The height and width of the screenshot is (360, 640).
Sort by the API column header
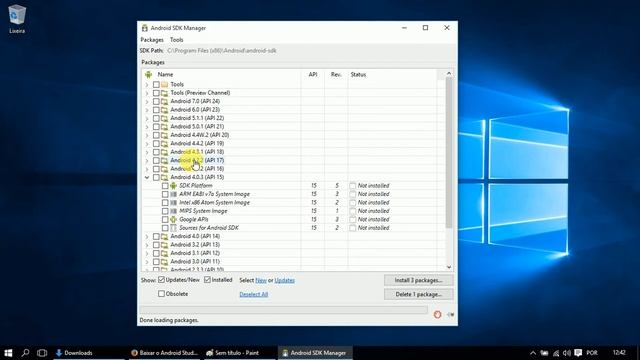point(313,74)
